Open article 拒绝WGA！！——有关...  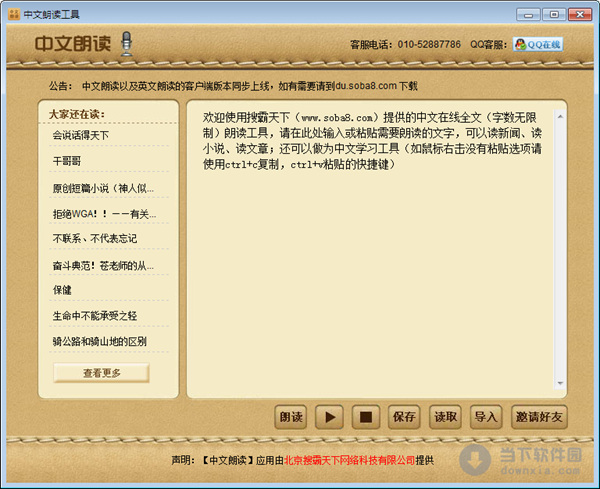pyautogui.click(x=104, y=214)
